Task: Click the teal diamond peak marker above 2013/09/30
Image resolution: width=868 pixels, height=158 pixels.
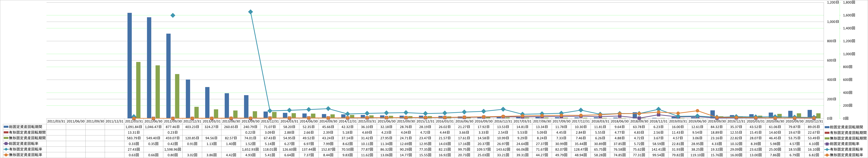Action: coord(250,12)
